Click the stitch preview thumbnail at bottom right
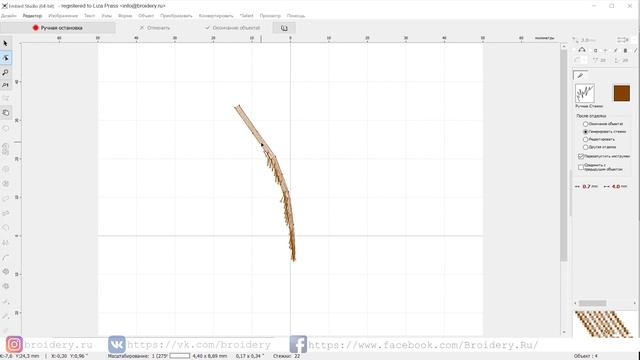The height and width of the screenshot is (360, 640). [603, 324]
